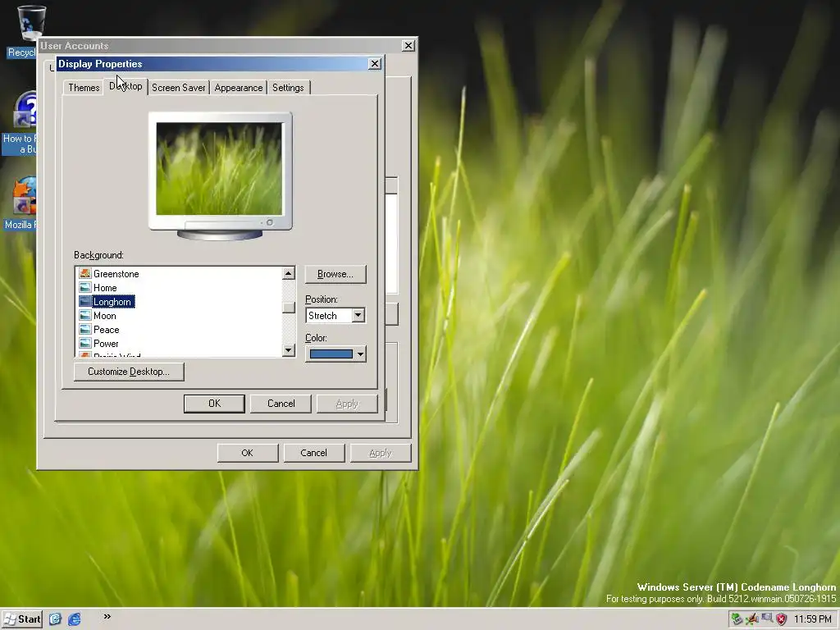Click the Longhorn wallpaper file icon

coord(84,301)
